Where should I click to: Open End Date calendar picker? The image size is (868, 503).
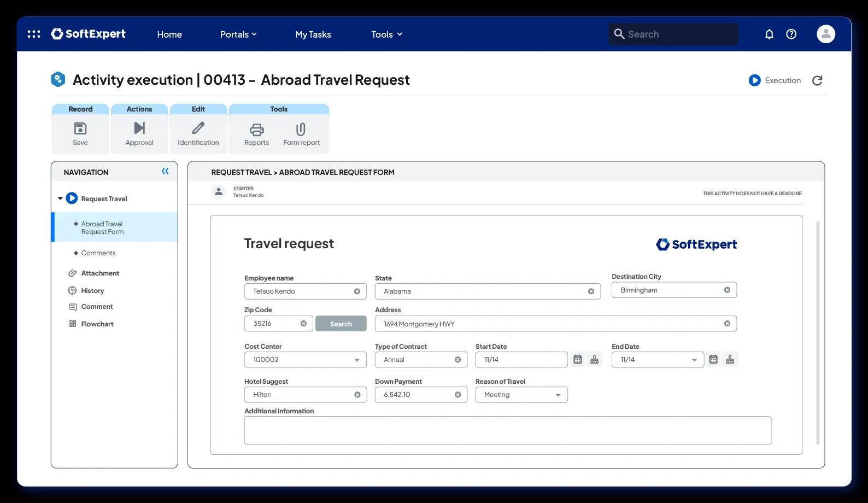[713, 359]
